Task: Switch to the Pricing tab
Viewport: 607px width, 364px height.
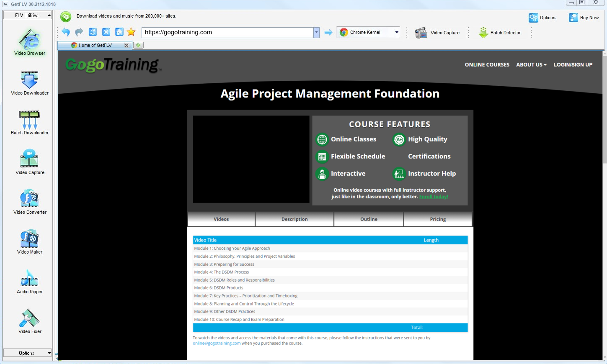Action: coord(438,219)
